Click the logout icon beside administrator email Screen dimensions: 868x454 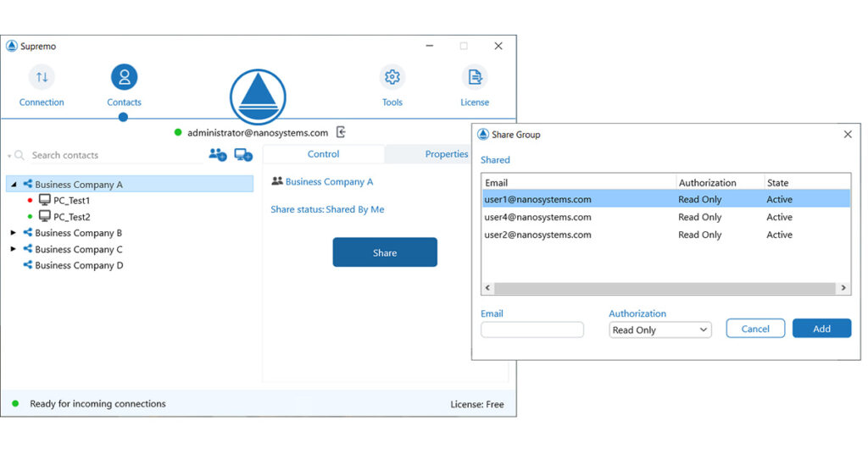click(341, 132)
